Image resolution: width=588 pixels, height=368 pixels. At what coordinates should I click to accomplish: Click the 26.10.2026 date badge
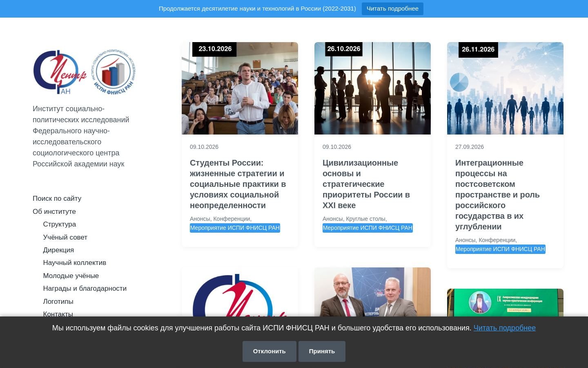point(344,49)
